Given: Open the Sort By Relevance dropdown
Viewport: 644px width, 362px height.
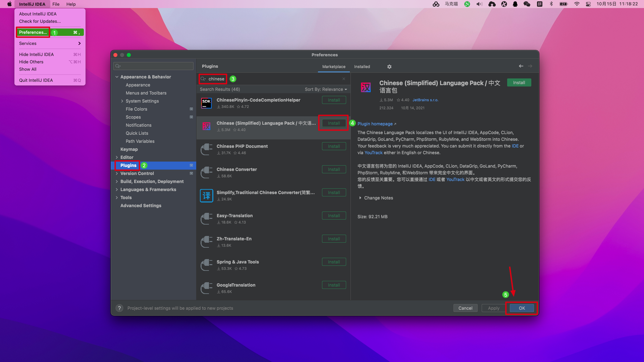Looking at the screenshot, I should 326,89.
